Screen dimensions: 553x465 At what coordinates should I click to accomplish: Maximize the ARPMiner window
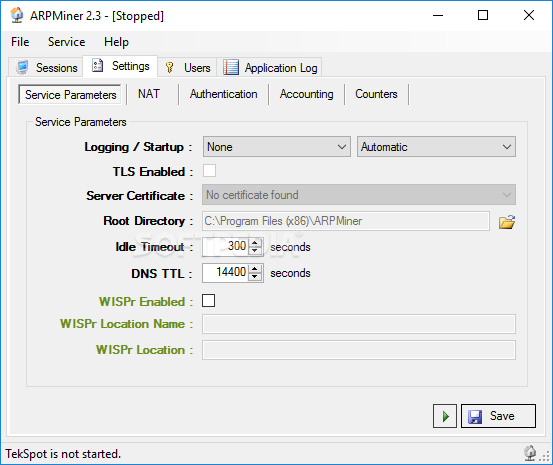(483, 16)
